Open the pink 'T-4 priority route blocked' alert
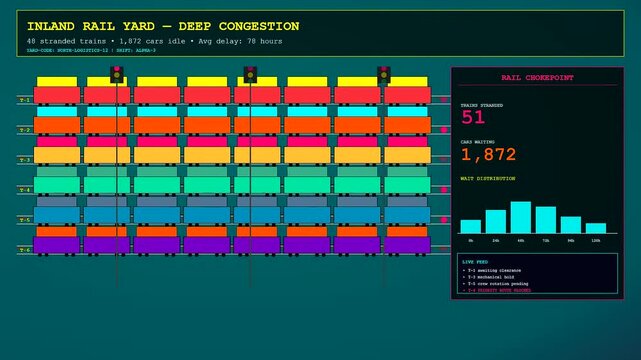Image resolution: width=641 pixels, height=360 pixels. 497,290
